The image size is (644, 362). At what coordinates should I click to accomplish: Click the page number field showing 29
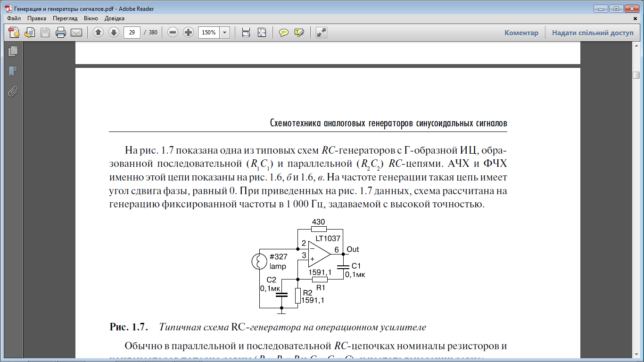click(x=132, y=33)
